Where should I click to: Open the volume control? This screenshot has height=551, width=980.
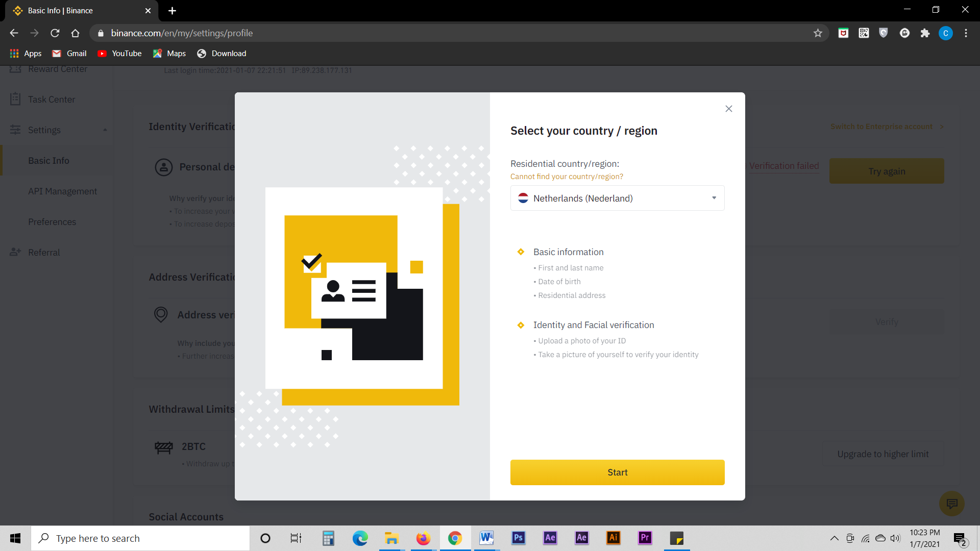895,538
